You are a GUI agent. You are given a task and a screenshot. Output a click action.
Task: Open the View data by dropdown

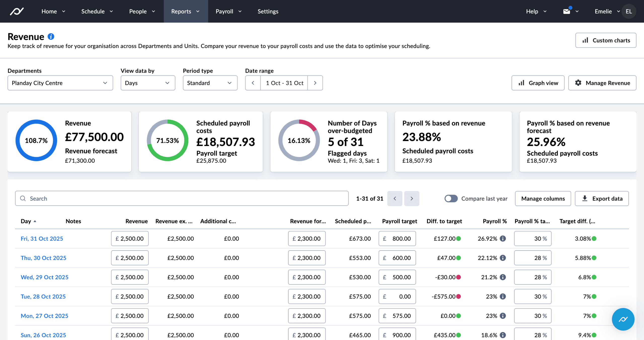pyautogui.click(x=148, y=83)
